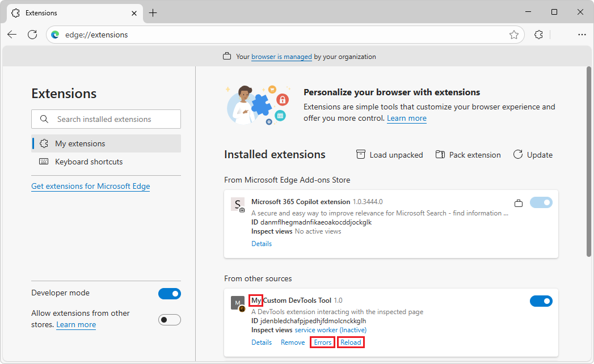Click the ID jdenbledchafpjpedhjfdmolcnckkglh text
The height and width of the screenshot is (364, 594).
[309, 321]
